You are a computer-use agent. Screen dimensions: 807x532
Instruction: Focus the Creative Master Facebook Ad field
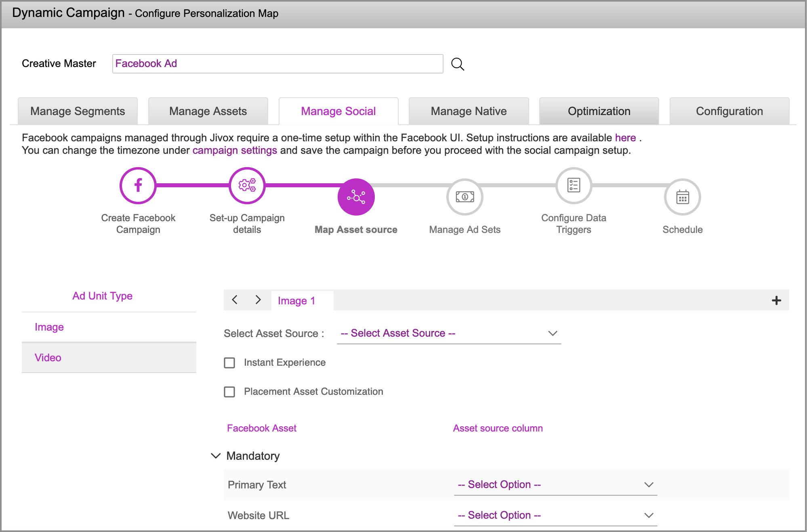click(x=278, y=64)
